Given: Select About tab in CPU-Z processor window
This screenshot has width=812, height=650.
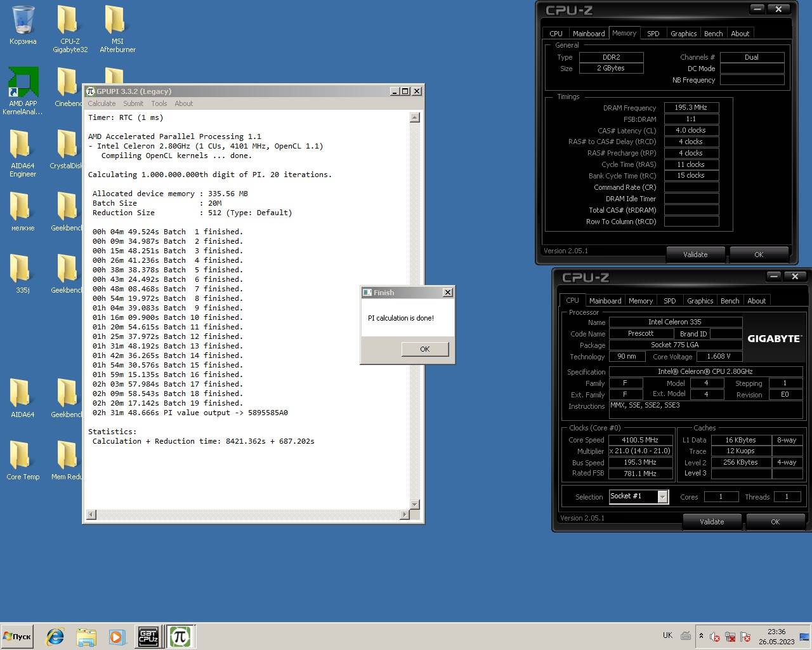Looking at the screenshot, I should 757,301.
